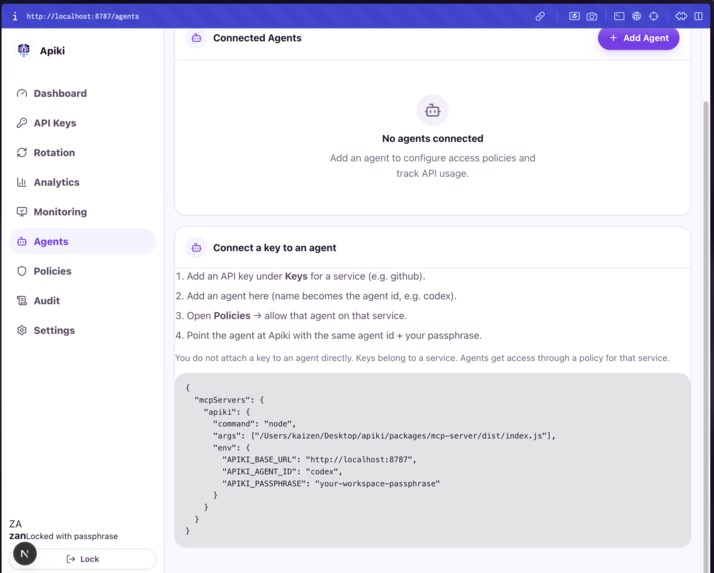Click the 'zan' username text
The width and height of the screenshot is (714, 573).
(x=17, y=536)
